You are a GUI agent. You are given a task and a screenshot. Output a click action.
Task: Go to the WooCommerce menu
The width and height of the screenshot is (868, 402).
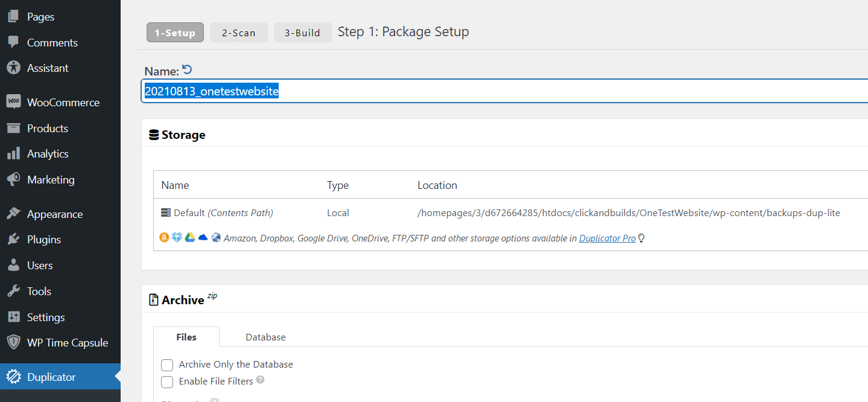(63, 103)
